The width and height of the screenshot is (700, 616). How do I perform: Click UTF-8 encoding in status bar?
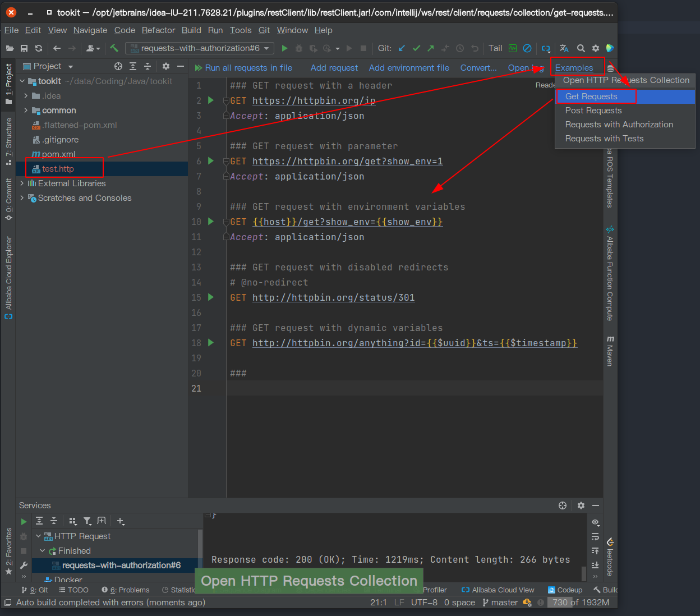tap(424, 603)
